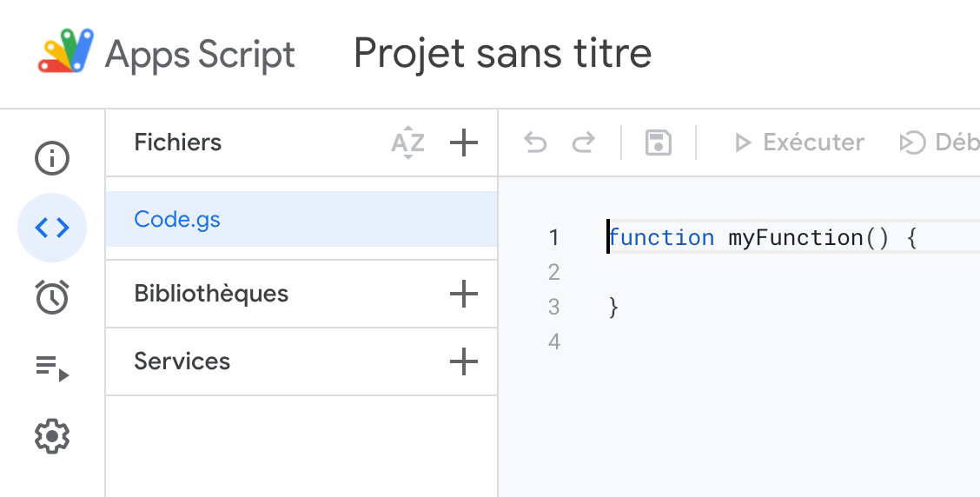Click the closing brace on line 3
The image size is (980, 497).
click(x=613, y=307)
